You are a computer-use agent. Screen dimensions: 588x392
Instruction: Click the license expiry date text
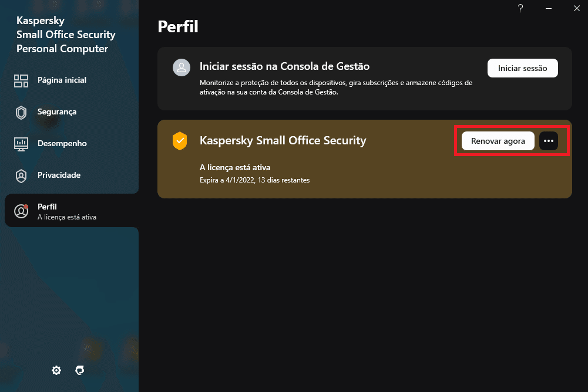click(x=254, y=180)
